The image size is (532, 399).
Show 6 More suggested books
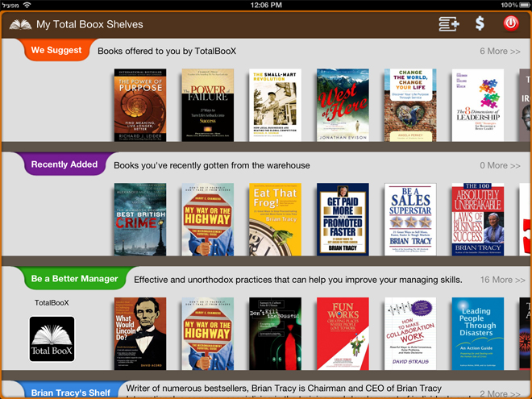[x=500, y=52]
